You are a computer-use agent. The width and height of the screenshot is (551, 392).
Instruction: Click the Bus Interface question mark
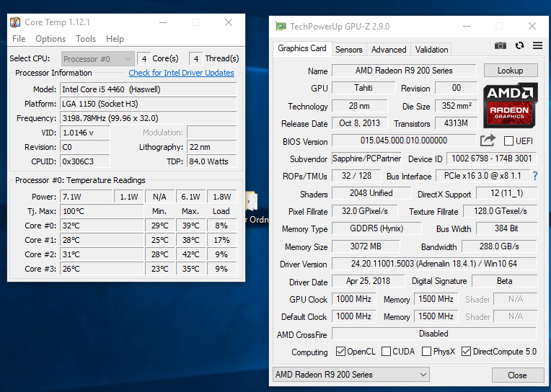pos(535,176)
